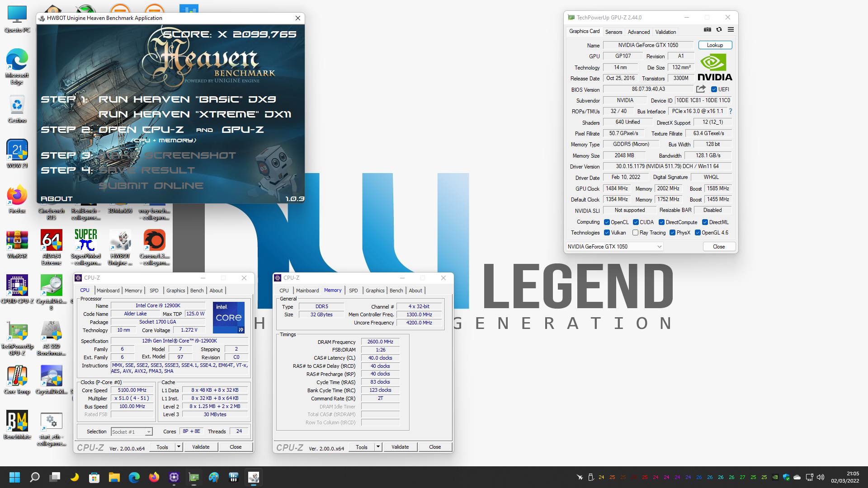The height and width of the screenshot is (488, 868).
Task: Open Core Temp desktop icon
Action: click(x=17, y=380)
